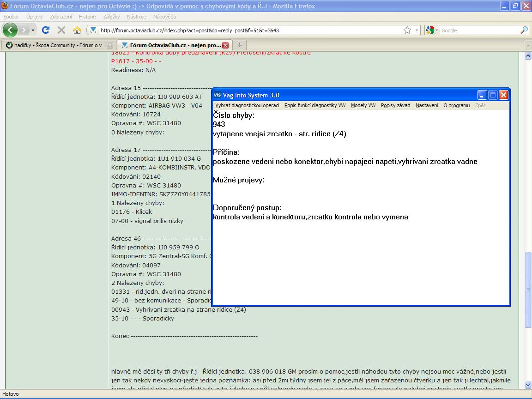Show the list of all tabs
Screen dimensions: 532x399
[x=528, y=45]
